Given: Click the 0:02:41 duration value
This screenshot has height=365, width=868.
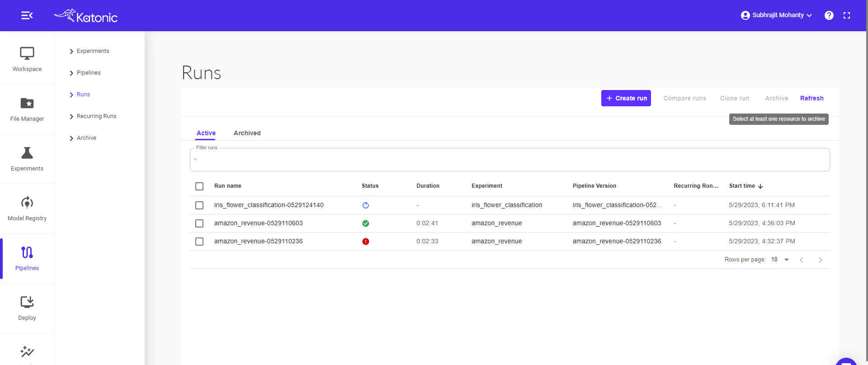Looking at the screenshot, I should (427, 223).
